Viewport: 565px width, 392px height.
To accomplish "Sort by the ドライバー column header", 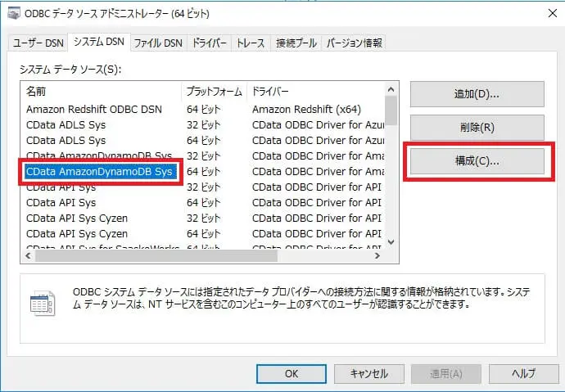I will click(x=316, y=92).
